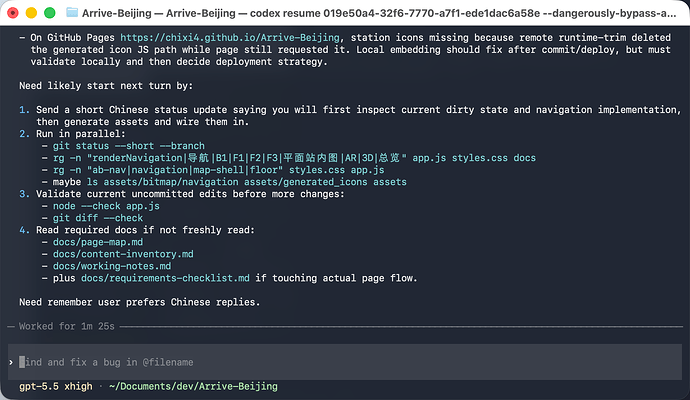Click the prompt chevron beside input
Screen dimensions: 690x400
tap(11, 362)
